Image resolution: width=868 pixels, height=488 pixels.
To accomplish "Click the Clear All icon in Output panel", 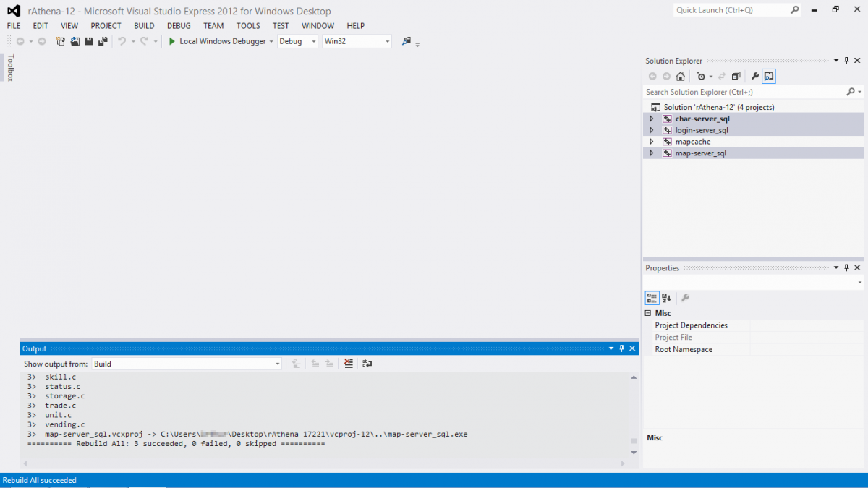I will (349, 364).
